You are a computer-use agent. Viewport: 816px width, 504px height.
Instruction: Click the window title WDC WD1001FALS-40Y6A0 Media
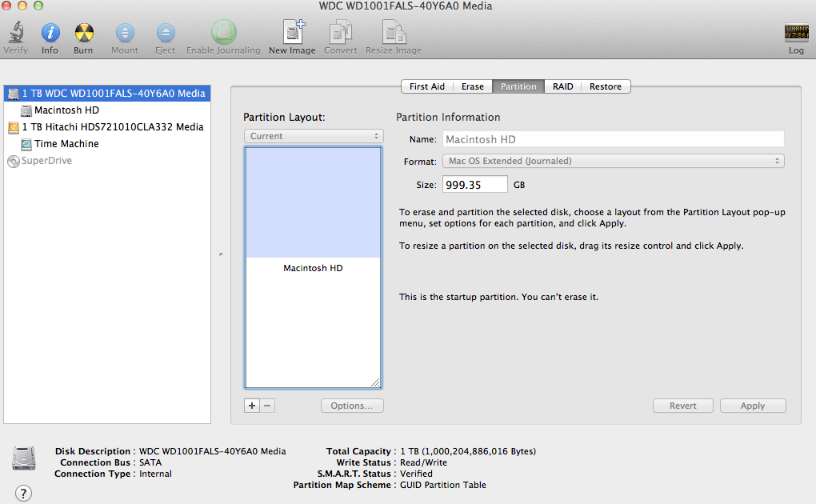tap(406, 6)
